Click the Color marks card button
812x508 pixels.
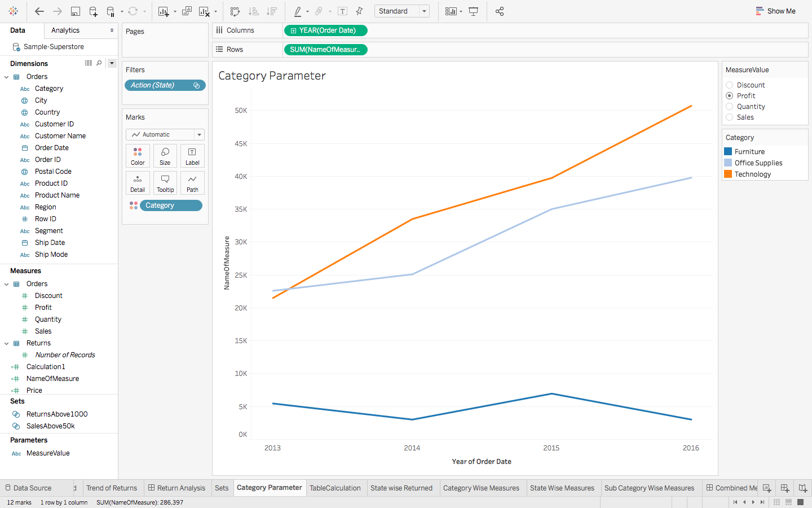(x=138, y=156)
